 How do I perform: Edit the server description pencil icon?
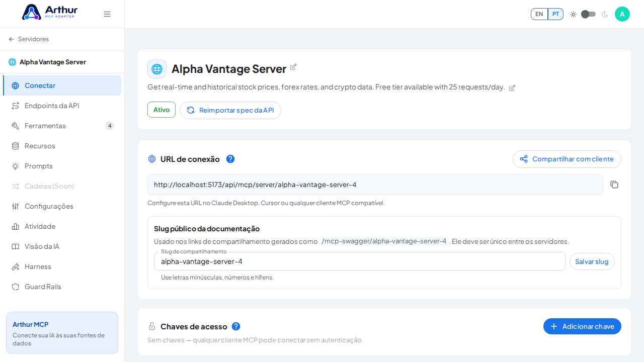(x=512, y=87)
